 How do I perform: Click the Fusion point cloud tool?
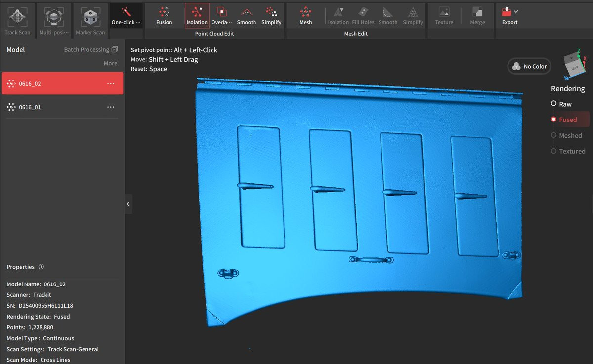pyautogui.click(x=164, y=15)
